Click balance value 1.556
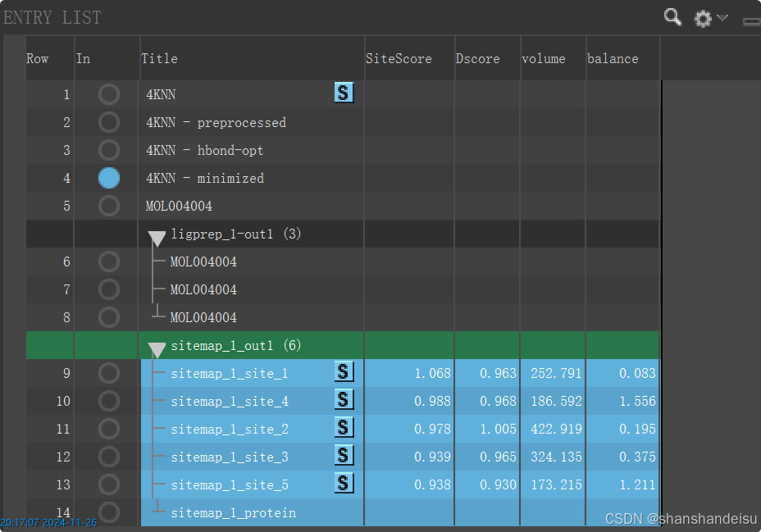The height and width of the screenshot is (532, 761). tap(637, 401)
